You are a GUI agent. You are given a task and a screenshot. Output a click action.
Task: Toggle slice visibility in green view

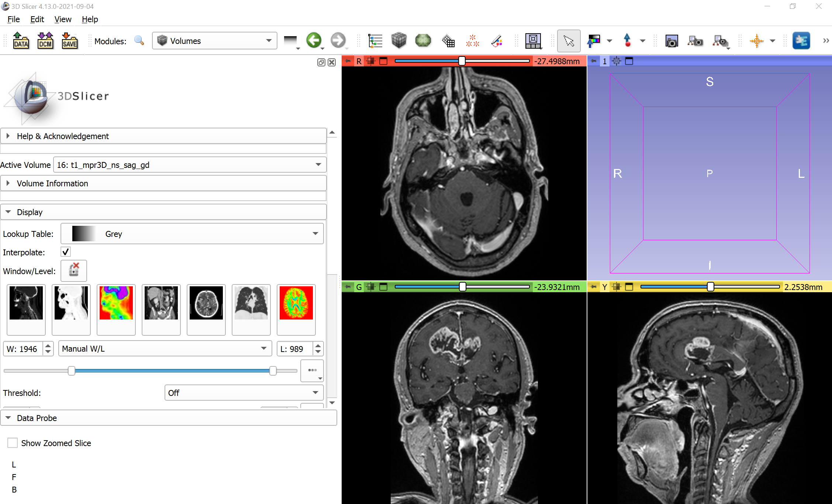[x=371, y=287]
